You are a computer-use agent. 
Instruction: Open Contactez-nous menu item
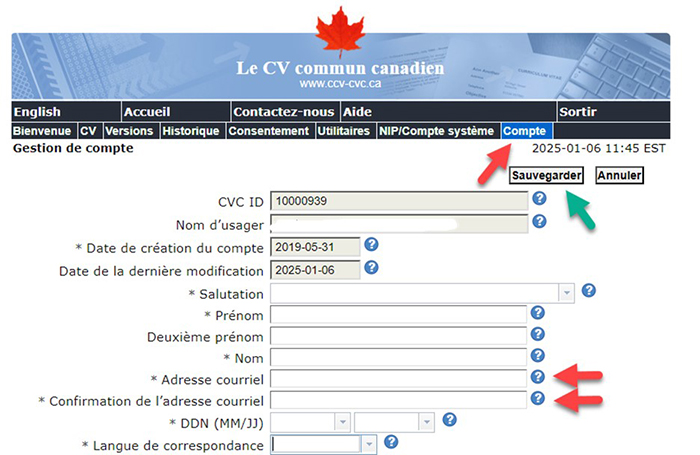285,112
